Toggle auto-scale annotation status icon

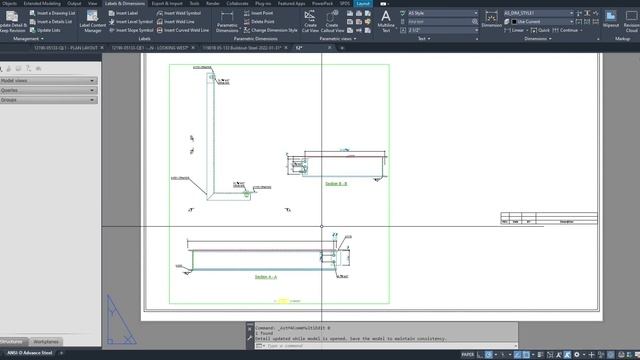point(567,355)
